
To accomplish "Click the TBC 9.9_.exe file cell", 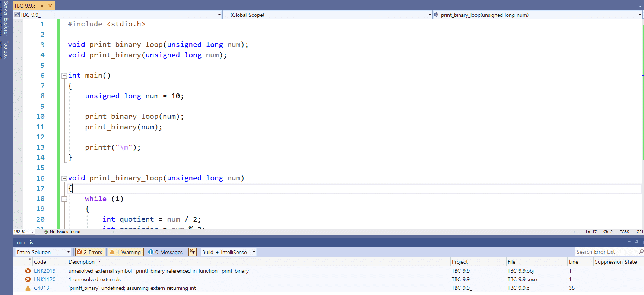I will click(522, 279).
